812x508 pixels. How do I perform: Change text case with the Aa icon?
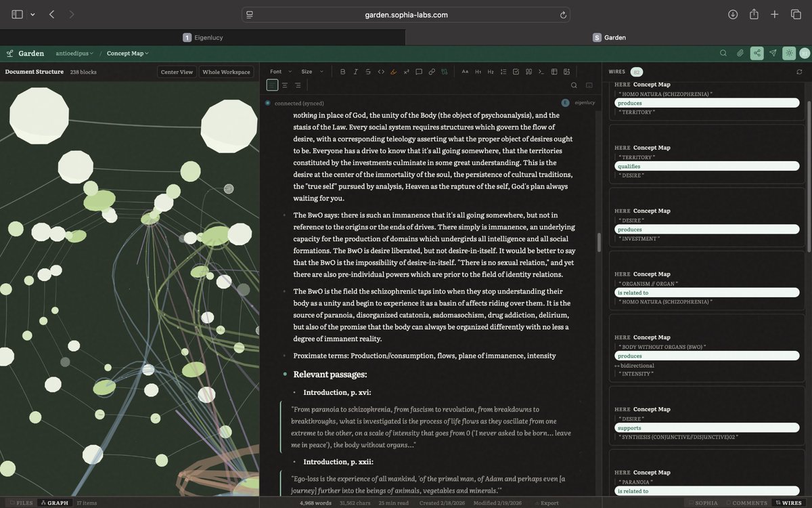click(x=465, y=72)
